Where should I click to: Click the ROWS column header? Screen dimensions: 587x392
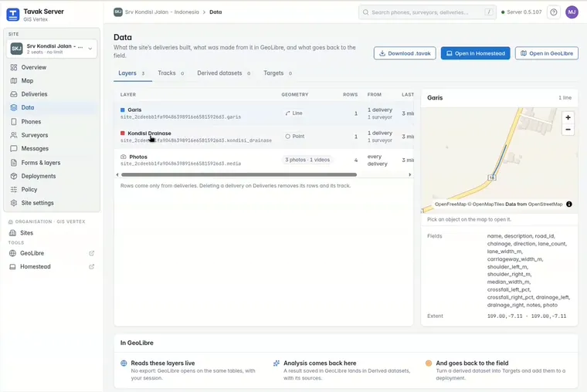point(350,95)
